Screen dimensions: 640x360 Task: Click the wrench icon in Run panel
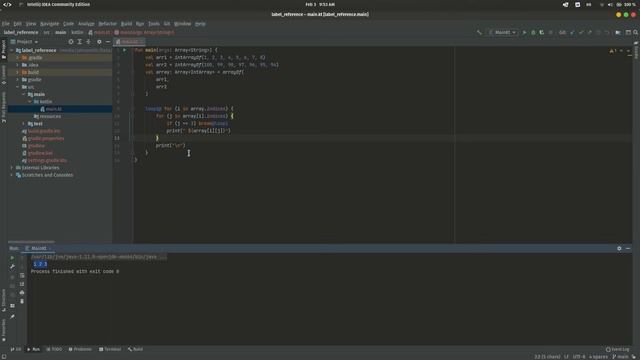[x=12, y=267]
